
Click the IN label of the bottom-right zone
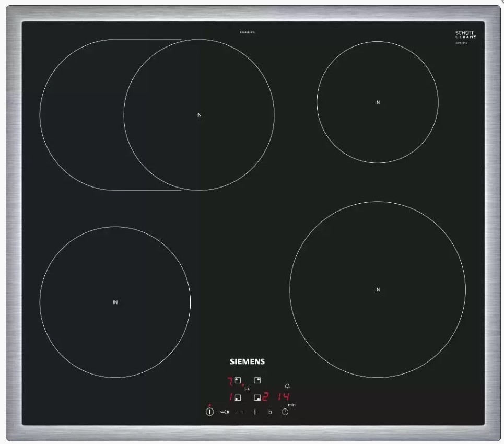[377, 289]
